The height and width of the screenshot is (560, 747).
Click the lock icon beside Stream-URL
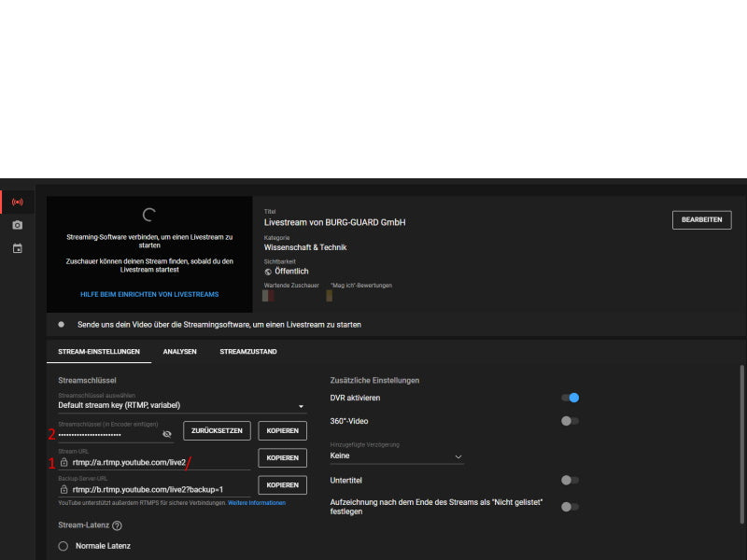[63, 462]
